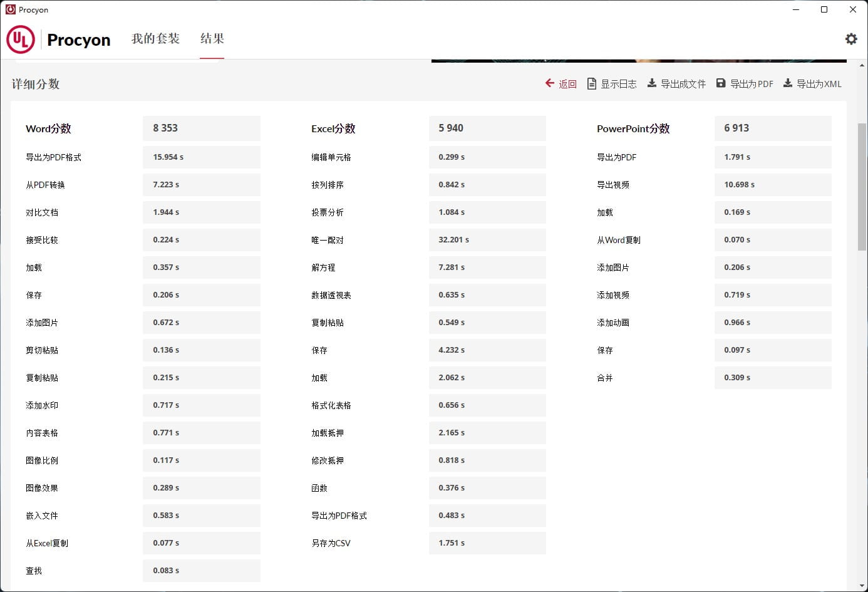Click the 从PDF转换 label

(45, 185)
